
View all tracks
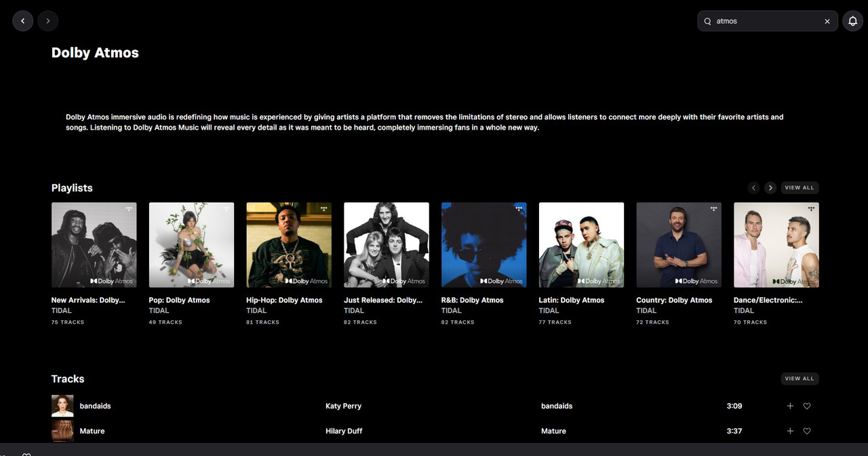800,379
